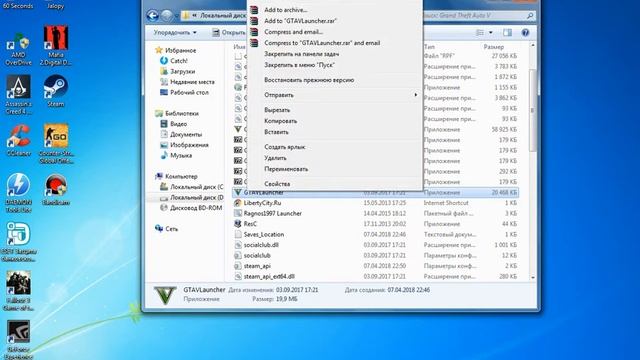Open the Упорядочить dropdown menu
The height and width of the screenshot is (360, 640).
175,32
